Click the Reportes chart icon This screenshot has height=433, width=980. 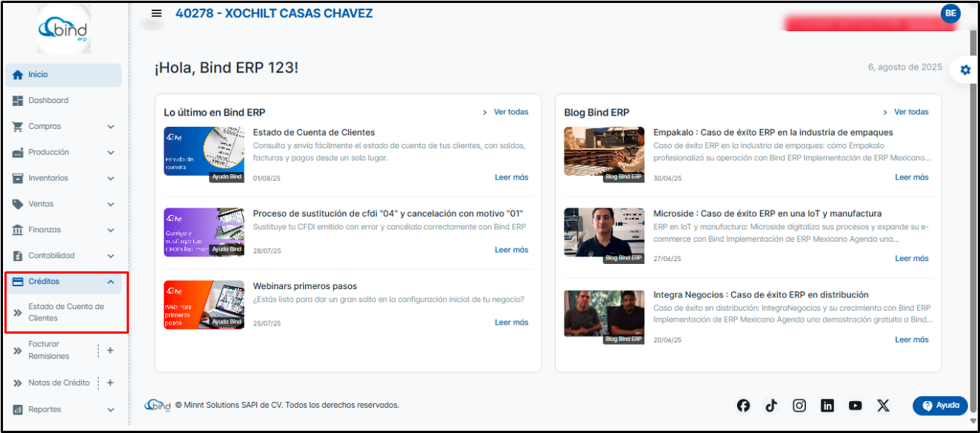[19, 410]
